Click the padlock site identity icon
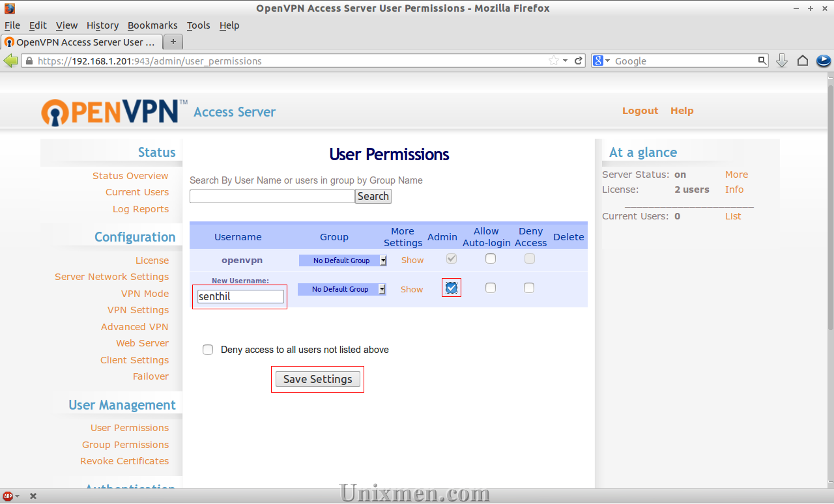834x504 pixels. click(29, 61)
